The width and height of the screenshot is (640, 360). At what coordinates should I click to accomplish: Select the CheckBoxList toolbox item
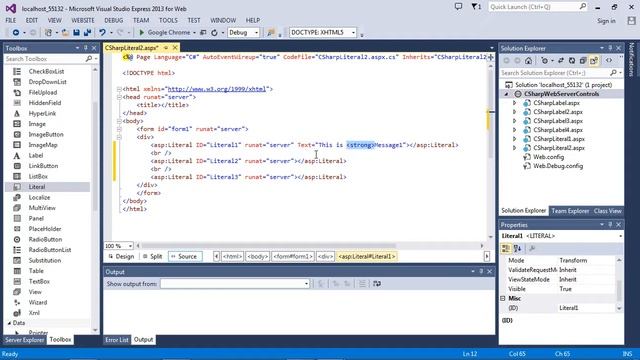click(x=46, y=71)
